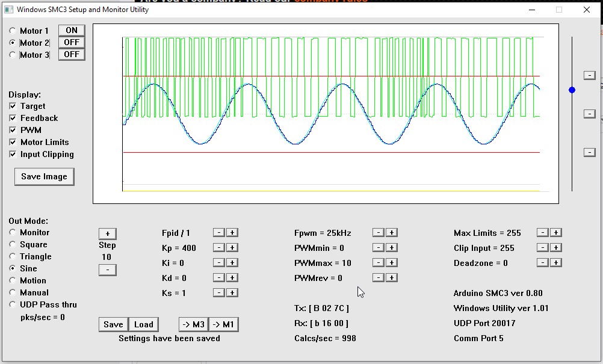Toggle the PWM display checkbox

(13, 131)
